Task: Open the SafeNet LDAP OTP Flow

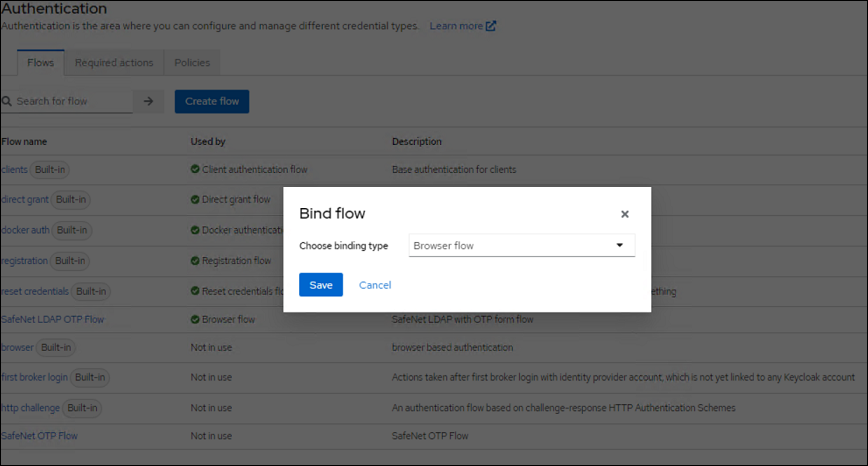Action: [52, 320]
